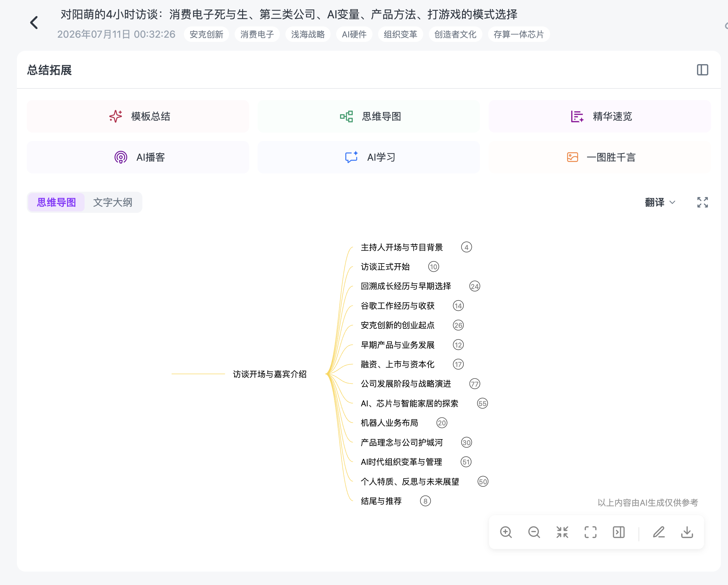Go back using the left arrow
Image resolution: width=728 pixels, height=585 pixels.
point(34,23)
